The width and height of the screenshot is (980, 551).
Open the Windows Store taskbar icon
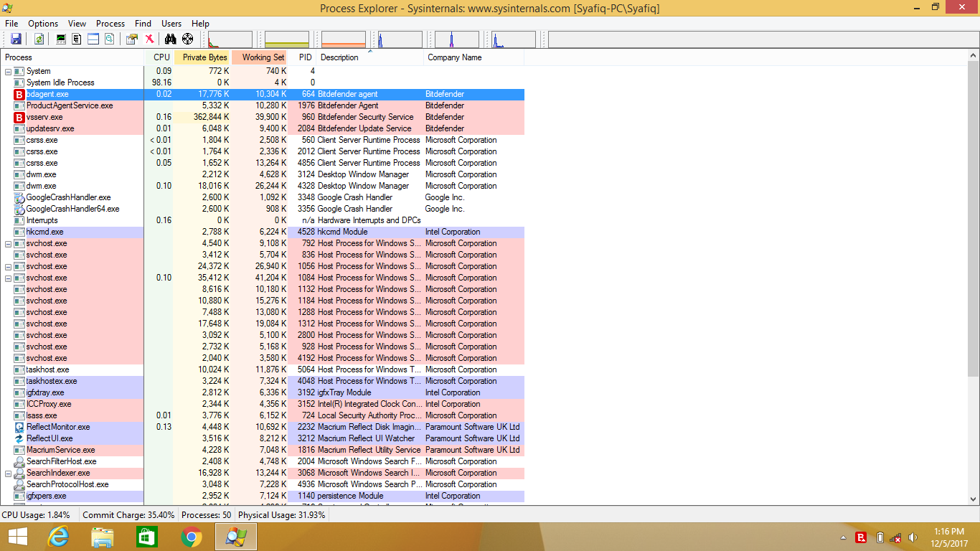pos(147,537)
